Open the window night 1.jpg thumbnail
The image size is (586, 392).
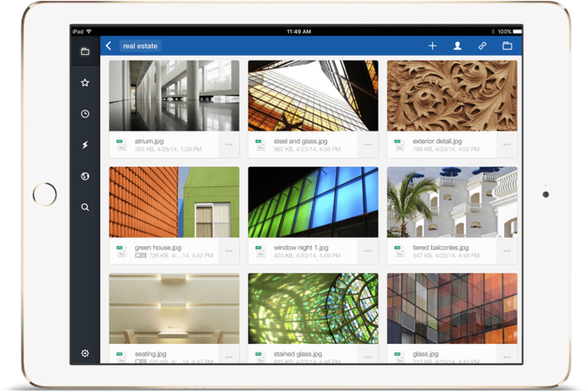coord(313,201)
